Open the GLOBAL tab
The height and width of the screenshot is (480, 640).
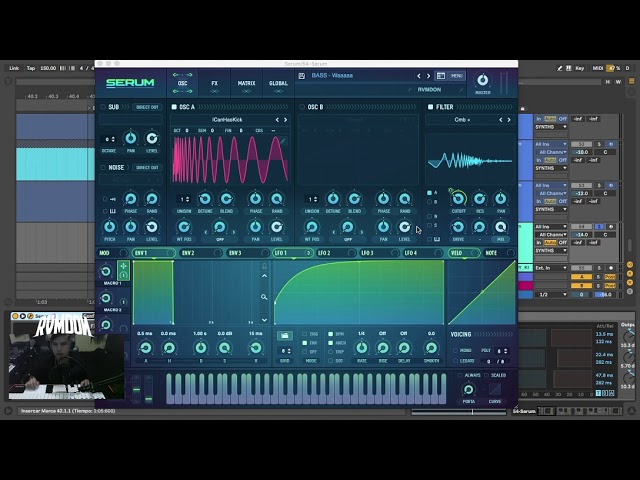pos(278,83)
